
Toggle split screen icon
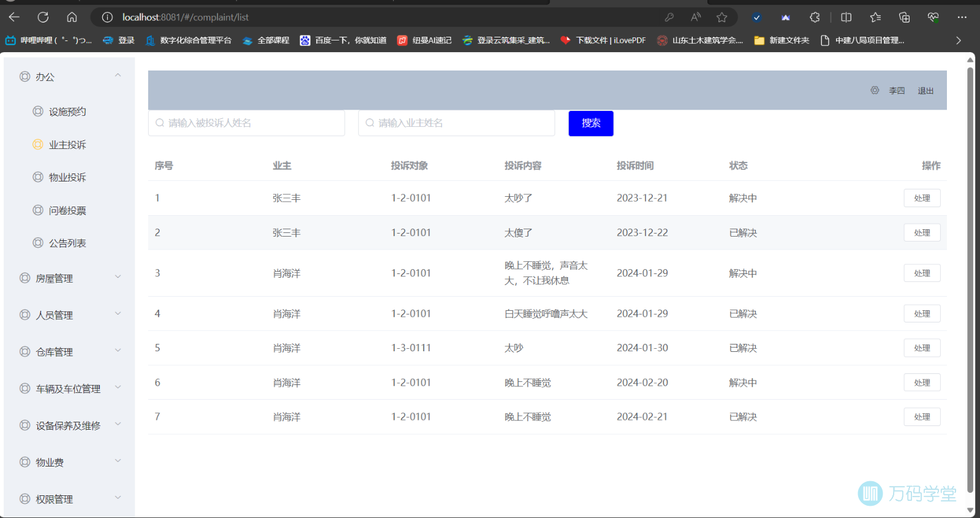pos(846,17)
